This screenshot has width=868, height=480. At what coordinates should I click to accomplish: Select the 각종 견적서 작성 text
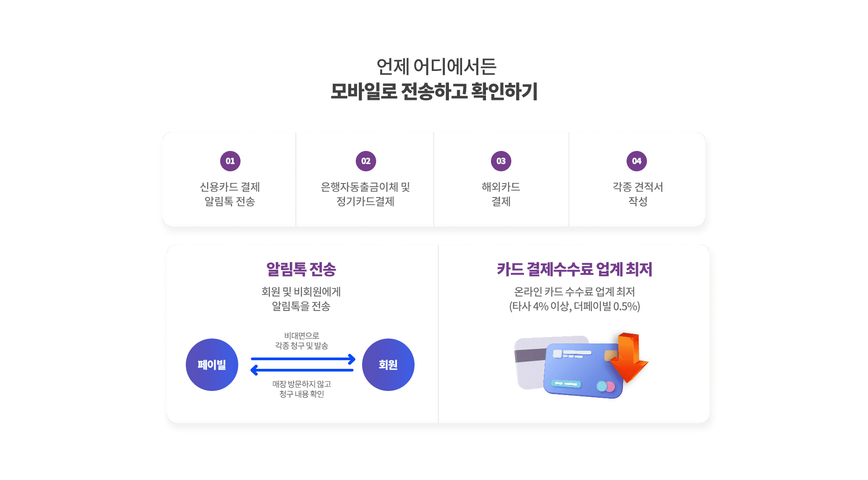point(638,194)
